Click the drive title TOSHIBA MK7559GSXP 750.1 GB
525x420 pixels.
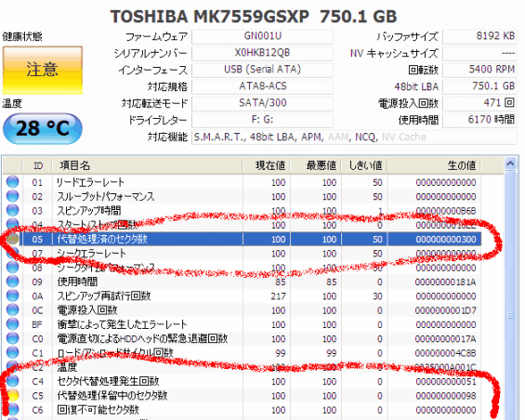[254, 16]
